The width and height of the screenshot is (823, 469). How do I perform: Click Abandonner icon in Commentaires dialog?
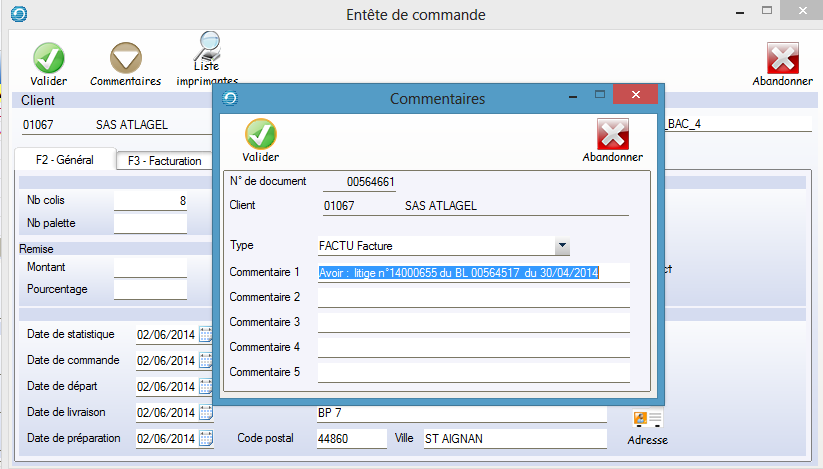612,134
